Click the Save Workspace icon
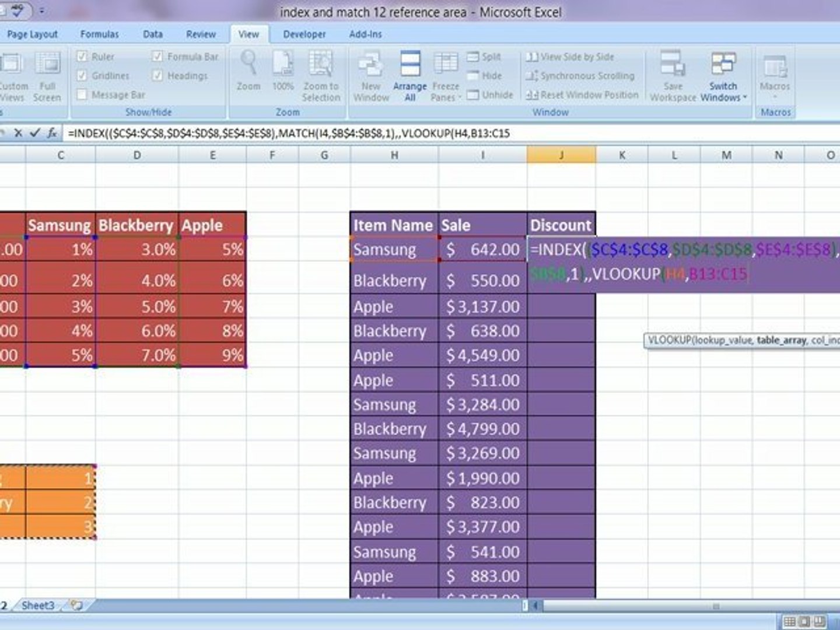The height and width of the screenshot is (630, 840). coord(673,64)
